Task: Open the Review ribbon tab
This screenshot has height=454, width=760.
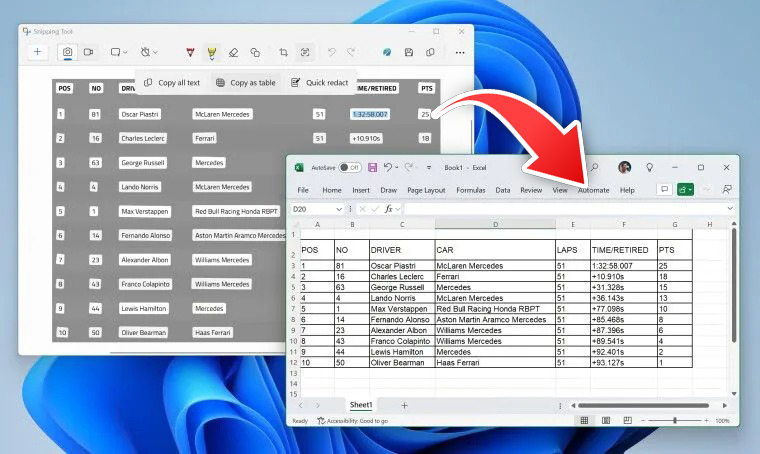Action: tap(531, 190)
